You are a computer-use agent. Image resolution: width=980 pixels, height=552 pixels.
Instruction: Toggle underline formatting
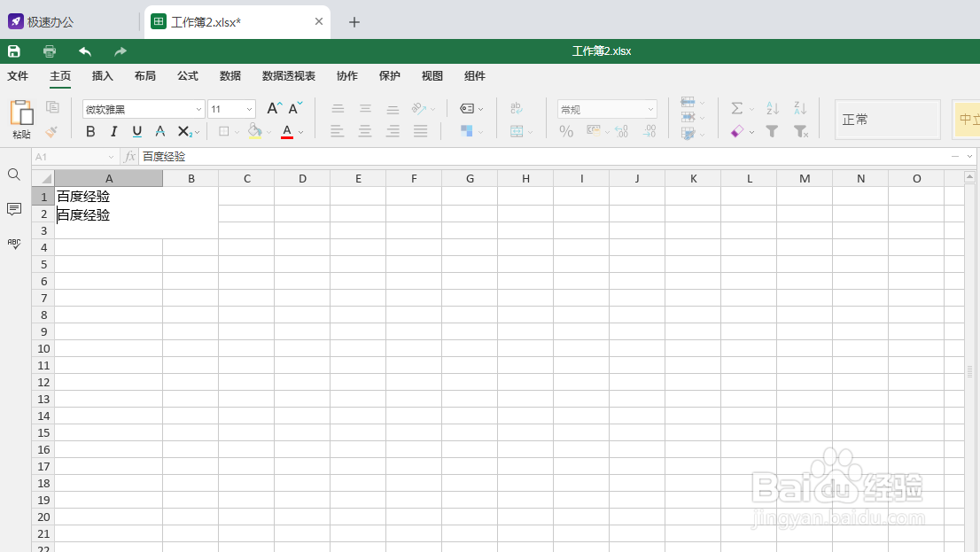[x=136, y=131]
